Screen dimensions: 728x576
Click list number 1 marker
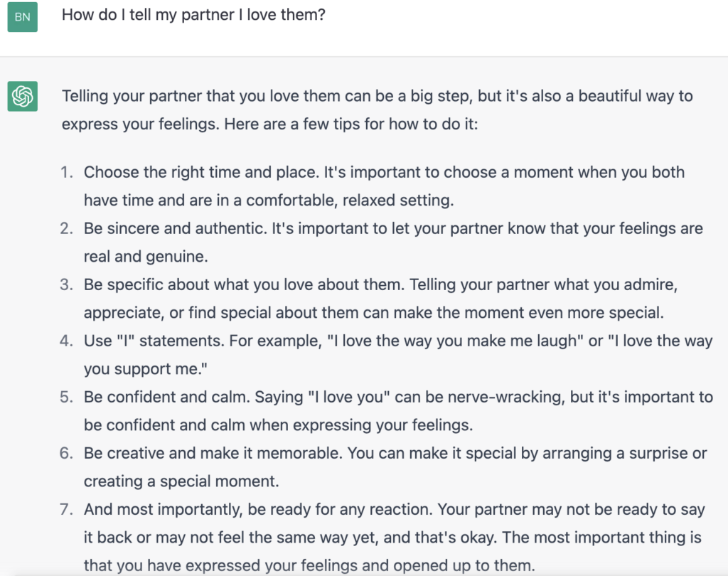[66, 172]
